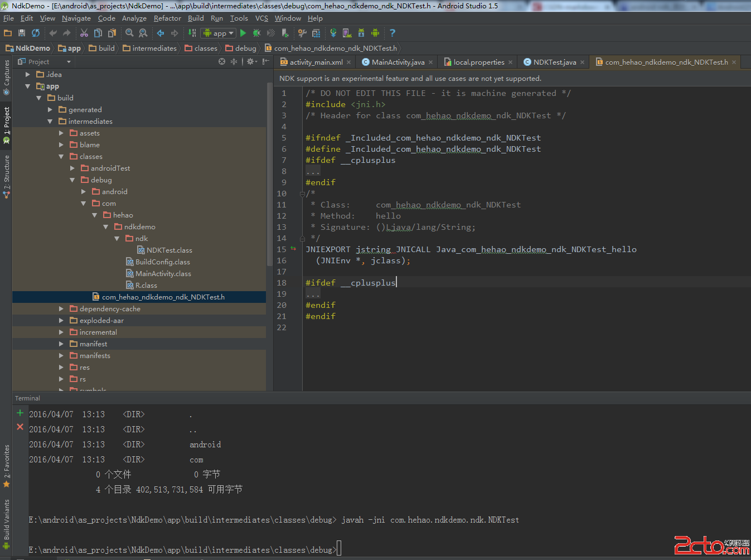Viewport: 751px width, 560px height.
Task: Click the Save All floppy icon
Action: pyautogui.click(x=22, y=33)
